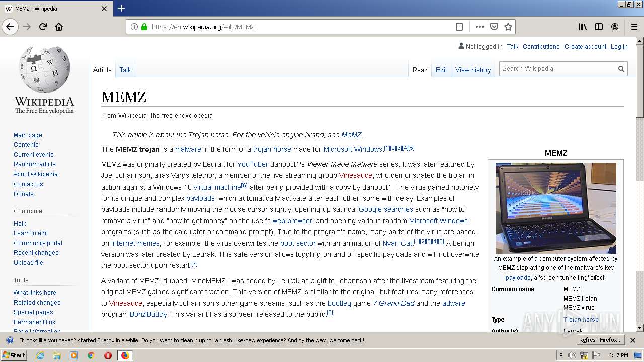Image resolution: width=644 pixels, height=362 pixels.
Task: Open the Firefox home page icon
Action: [x=59, y=27]
